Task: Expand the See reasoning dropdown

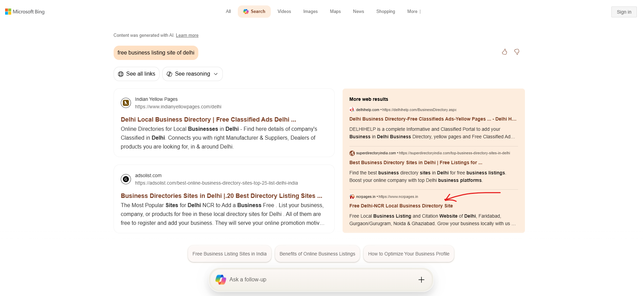Action: coord(193,74)
